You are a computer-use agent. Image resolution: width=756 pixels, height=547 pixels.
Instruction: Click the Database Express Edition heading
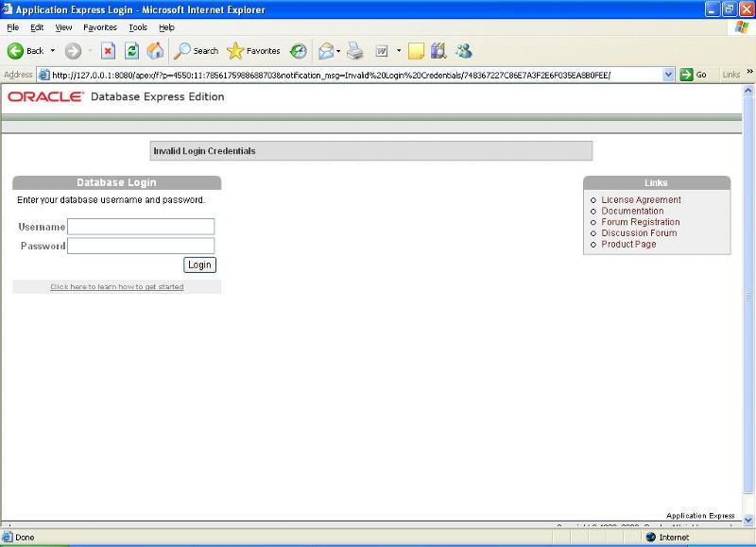coord(157,97)
